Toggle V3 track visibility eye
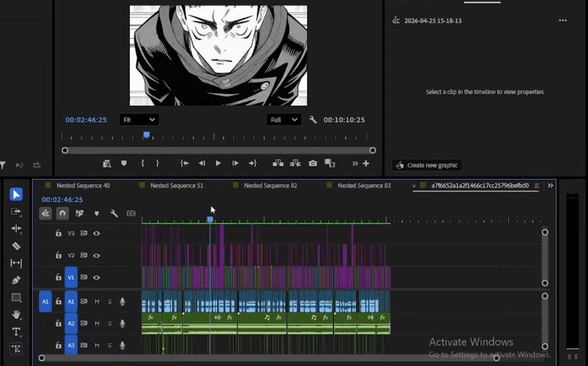 pyautogui.click(x=97, y=234)
